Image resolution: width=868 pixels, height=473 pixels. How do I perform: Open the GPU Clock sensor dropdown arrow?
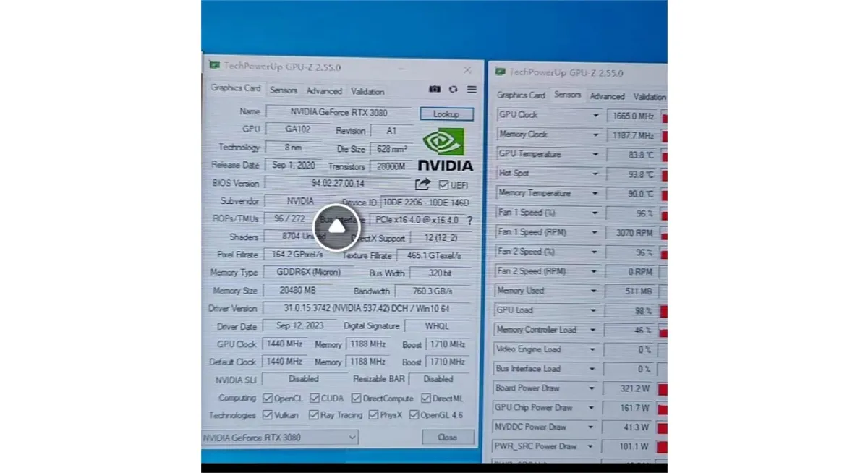(x=596, y=115)
